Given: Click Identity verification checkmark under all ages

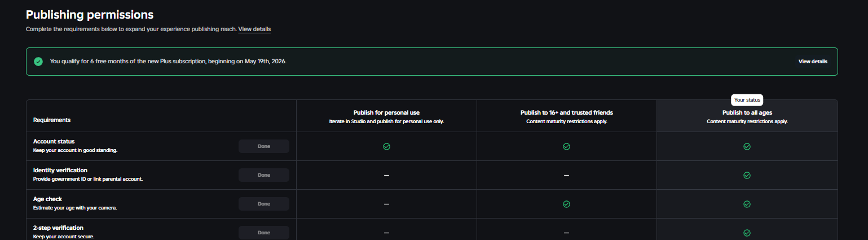Looking at the screenshot, I should pos(747,175).
